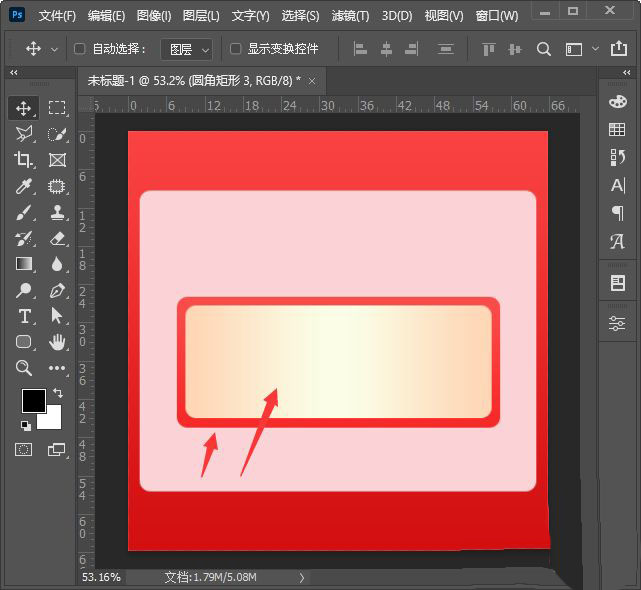Select the Spot Healing Brush tool

point(57,186)
